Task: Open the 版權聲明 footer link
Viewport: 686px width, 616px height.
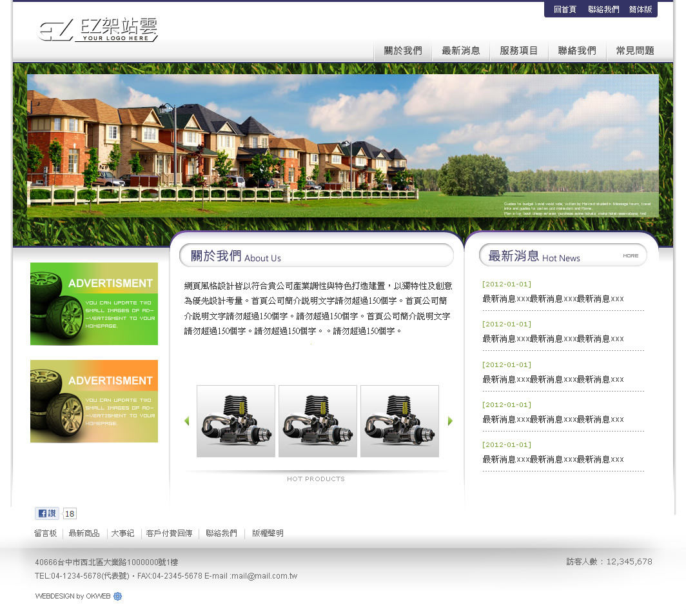Action: point(268,533)
